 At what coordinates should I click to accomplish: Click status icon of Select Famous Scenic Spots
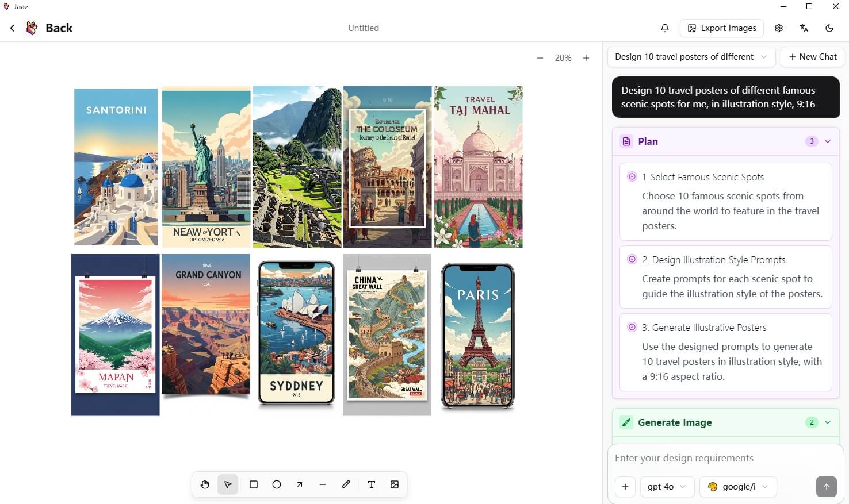tap(632, 177)
